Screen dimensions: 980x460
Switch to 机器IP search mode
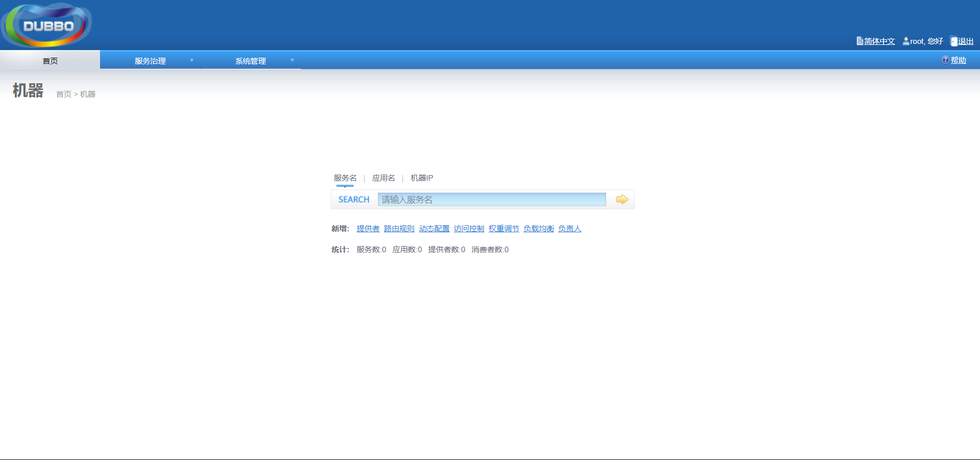(421, 178)
